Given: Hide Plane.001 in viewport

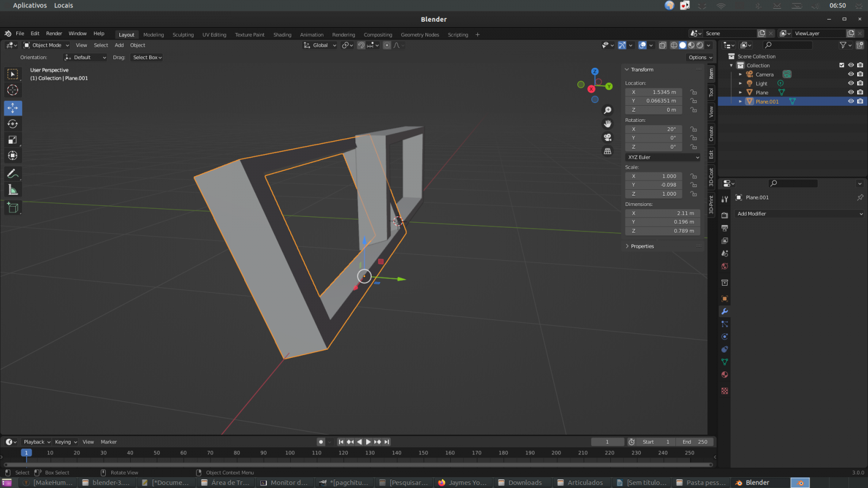Looking at the screenshot, I should [x=851, y=101].
